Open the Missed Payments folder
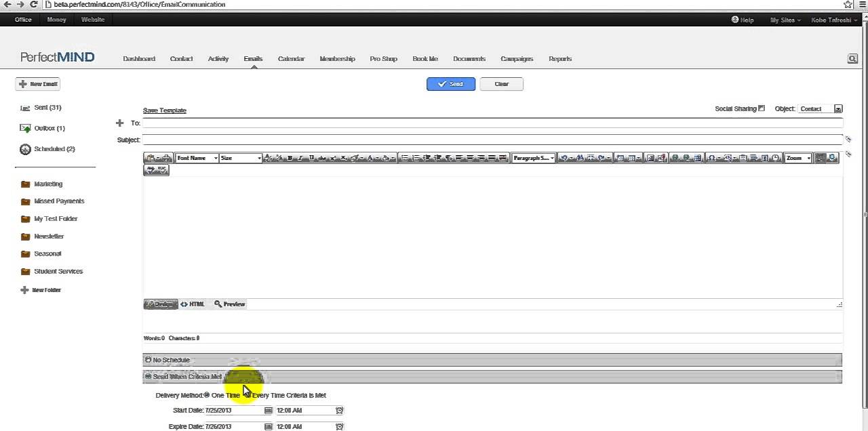 (x=59, y=201)
